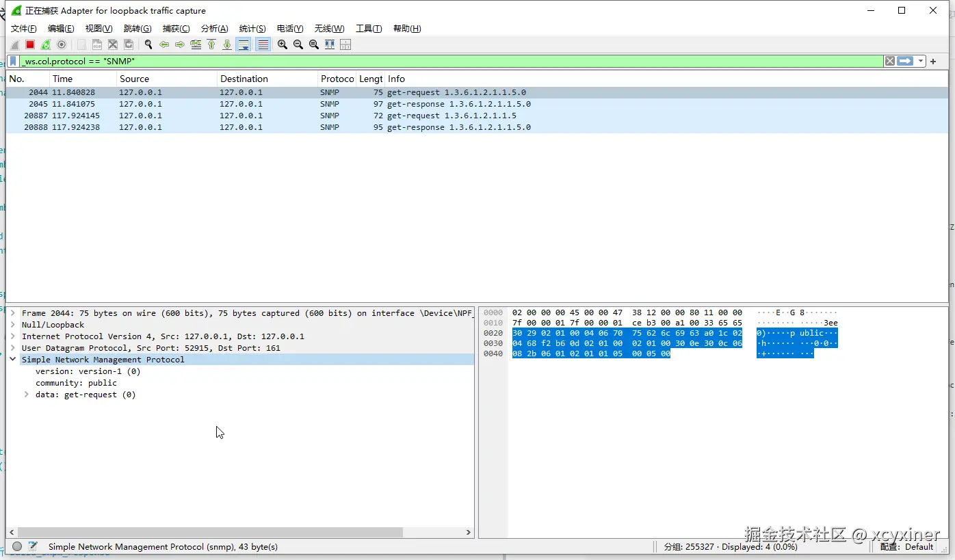Image resolution: width=955 pixels, height=560 pixels.
Task: Toggle auto-scroll during live capture
Action: point(243,44)
